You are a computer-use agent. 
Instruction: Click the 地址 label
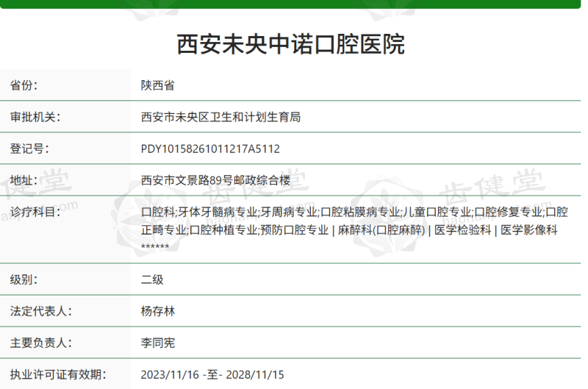pos(24,180)
